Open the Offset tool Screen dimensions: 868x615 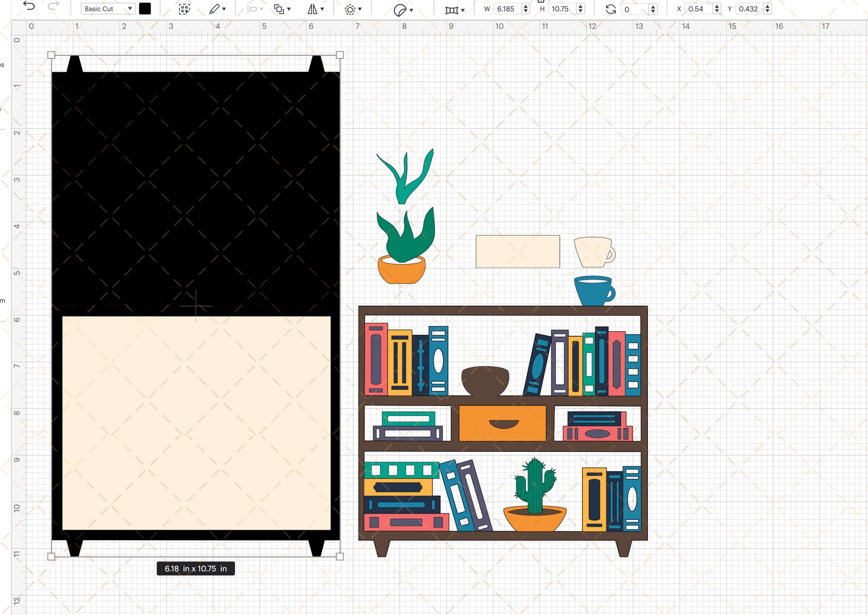point(350,9)
